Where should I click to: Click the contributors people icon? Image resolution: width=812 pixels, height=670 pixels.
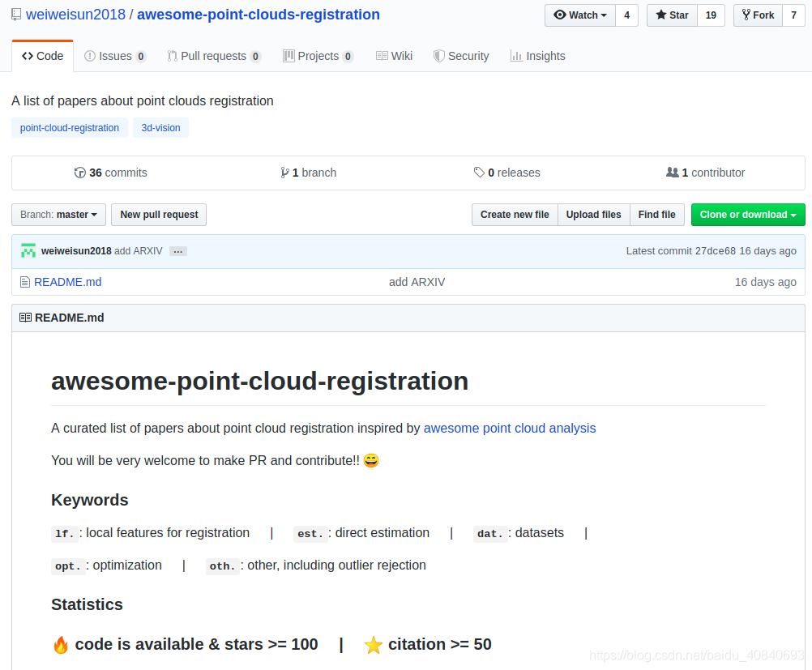coord(672,173)
